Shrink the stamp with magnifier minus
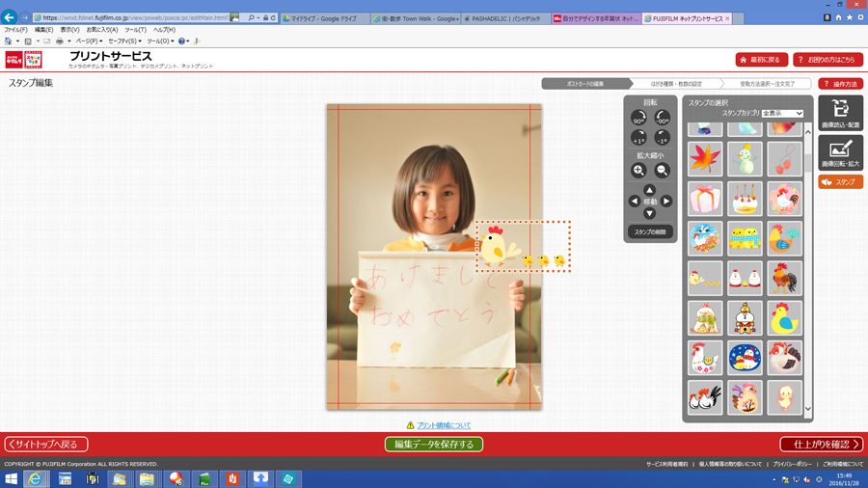 tap(662, 171)
